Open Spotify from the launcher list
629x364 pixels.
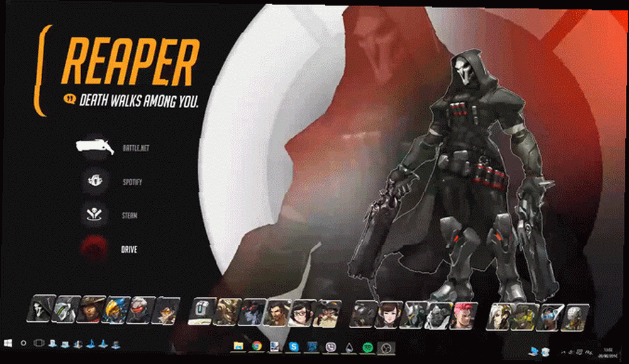coord(95,181)
